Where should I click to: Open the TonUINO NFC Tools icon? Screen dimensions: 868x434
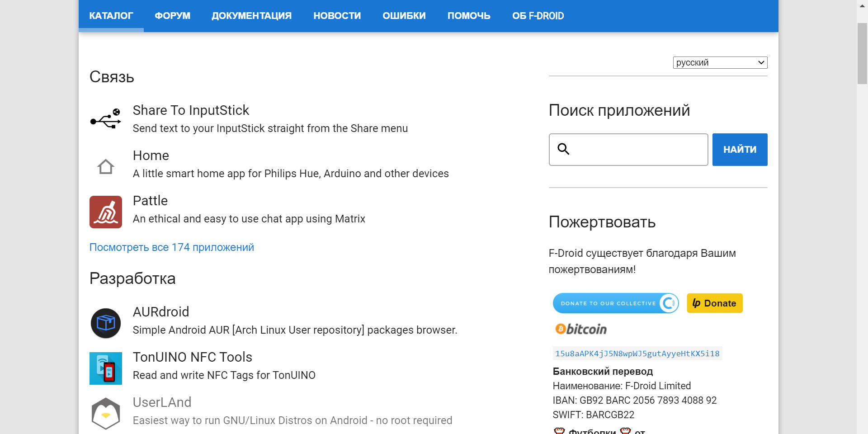click(105, 368)
